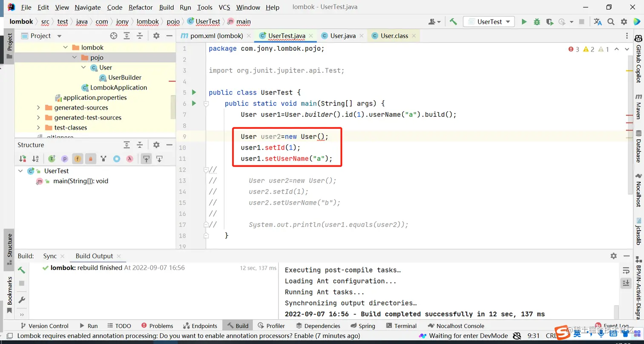Open the Profiler tool window

(271, 326)
